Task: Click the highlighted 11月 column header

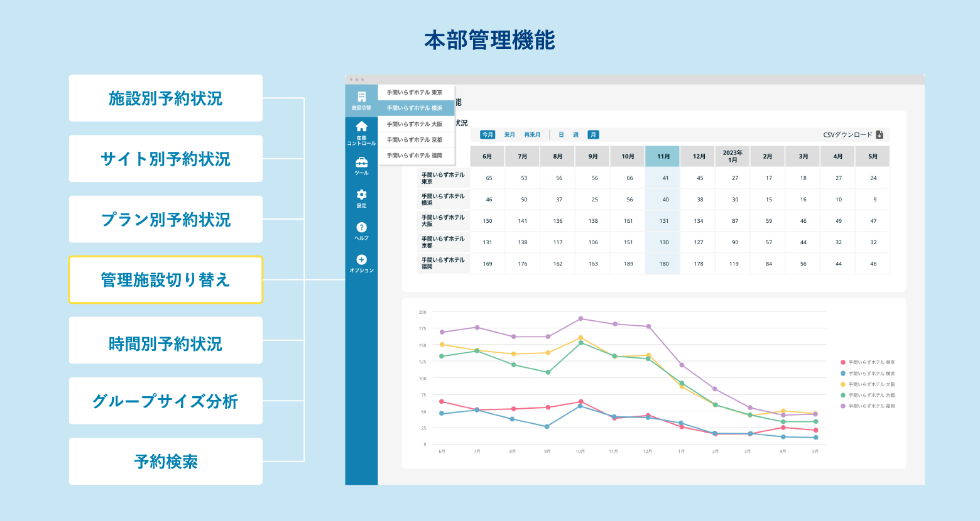Action: (x=662, y=157)
